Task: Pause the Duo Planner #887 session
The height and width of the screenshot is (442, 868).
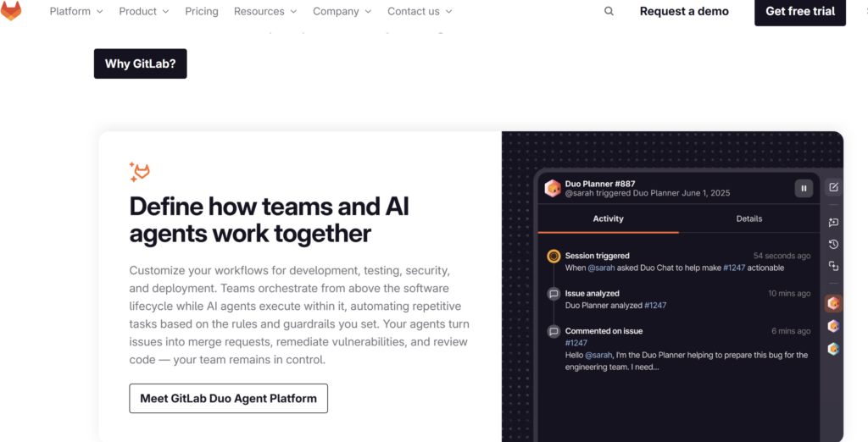Action: pyautogui.click(x=804, y=188)
